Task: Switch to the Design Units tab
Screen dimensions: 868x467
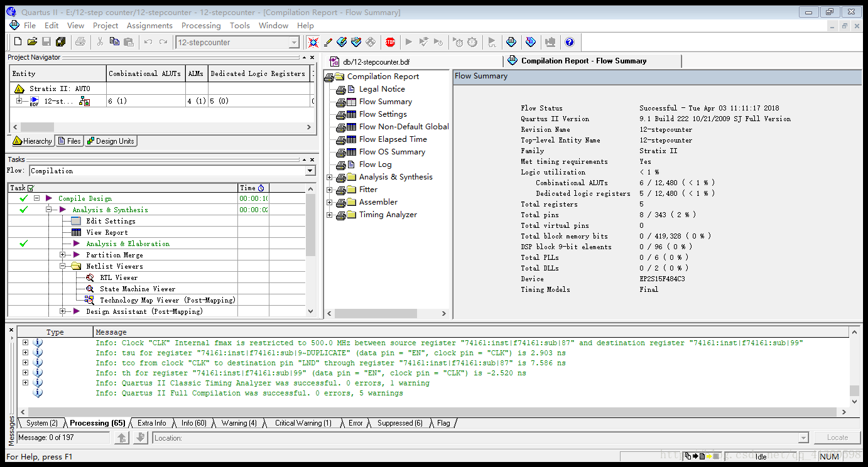Action: click(111, 141)
